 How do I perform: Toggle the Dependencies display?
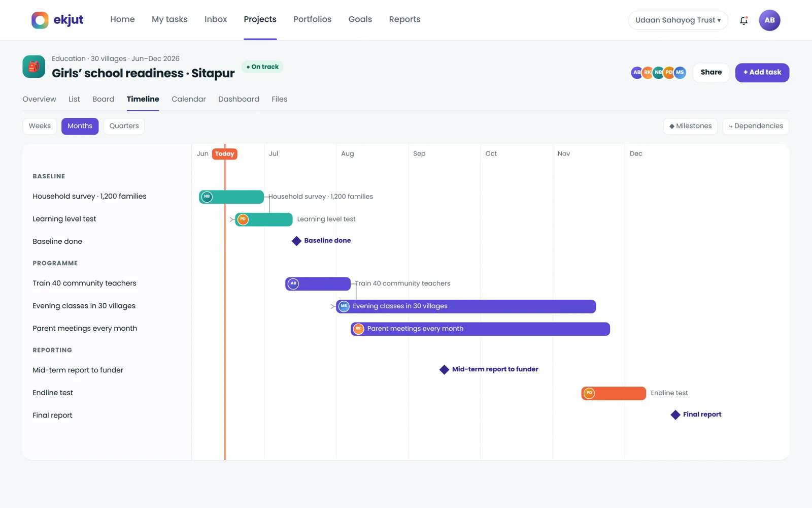(x=756, y=126)
